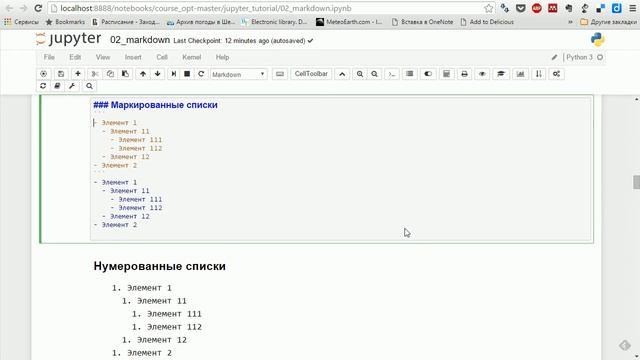The height and width of the screenshot is (360, 640).
Task: Open Add to Delicious bookmark
Action: pyautogui.click(x=487, y=22)
